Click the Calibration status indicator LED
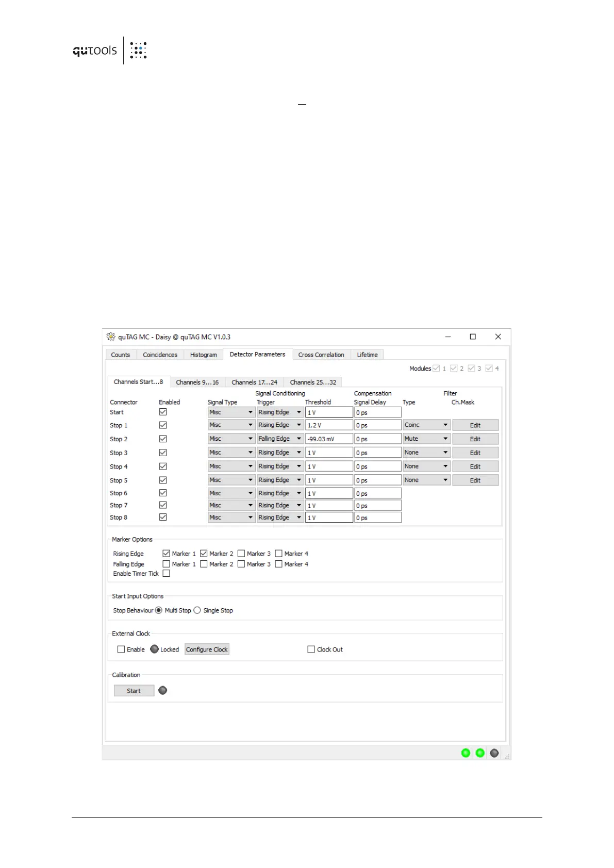 pos(163,690)
